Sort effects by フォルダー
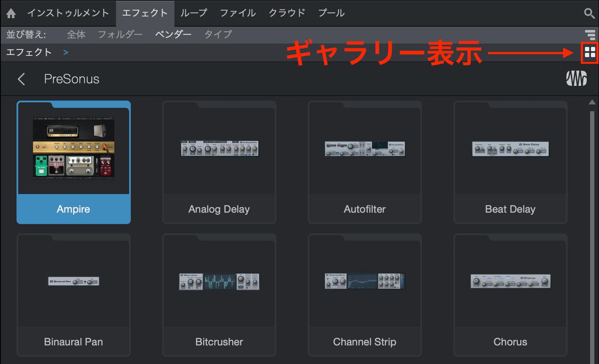Screen dimensions: 599x364 click(x=120, y=34)
